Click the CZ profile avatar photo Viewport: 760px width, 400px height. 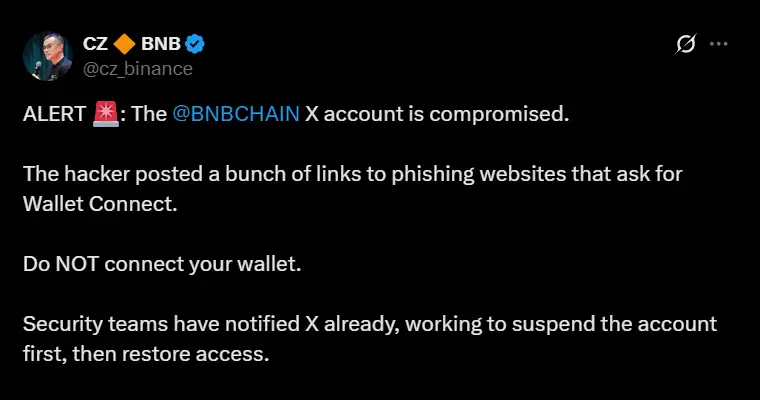click(47, 56)
